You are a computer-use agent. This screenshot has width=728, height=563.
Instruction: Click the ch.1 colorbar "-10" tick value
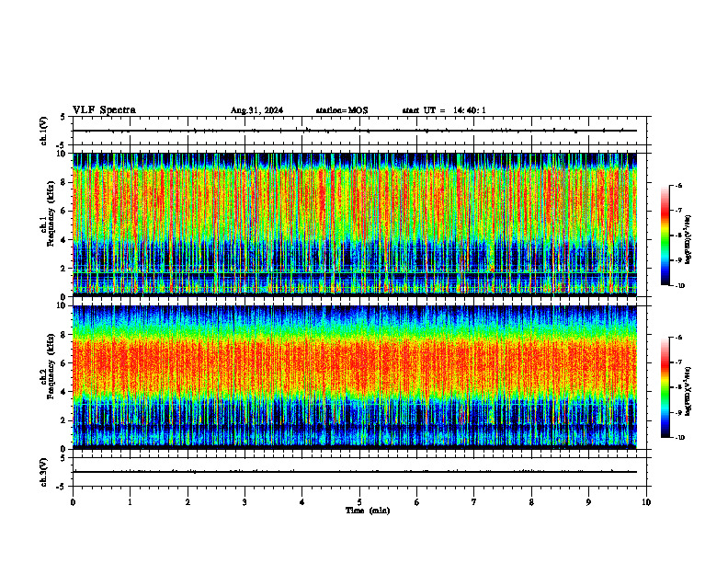click(x=679, y=286)
